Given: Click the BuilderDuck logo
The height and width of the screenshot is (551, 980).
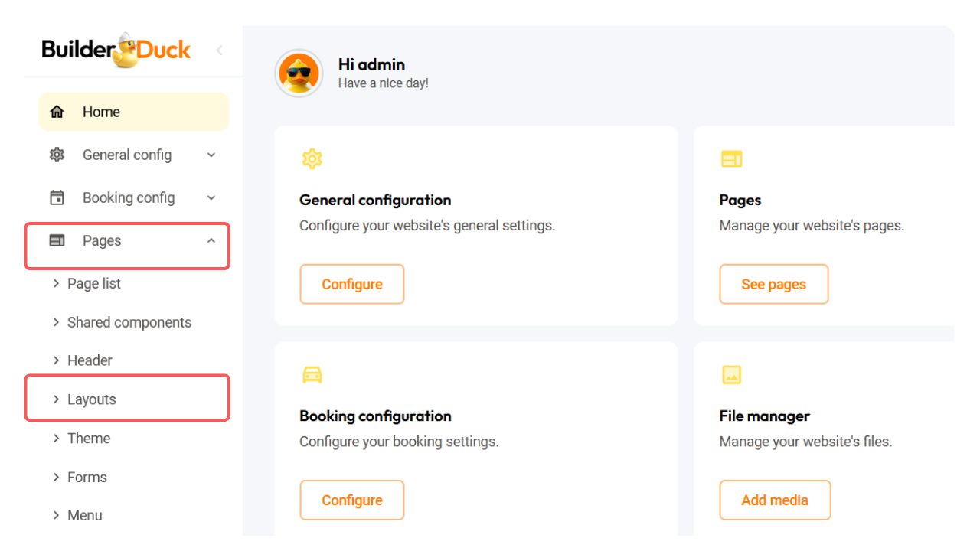Looking at the screenshot, I should click(116, 51).
